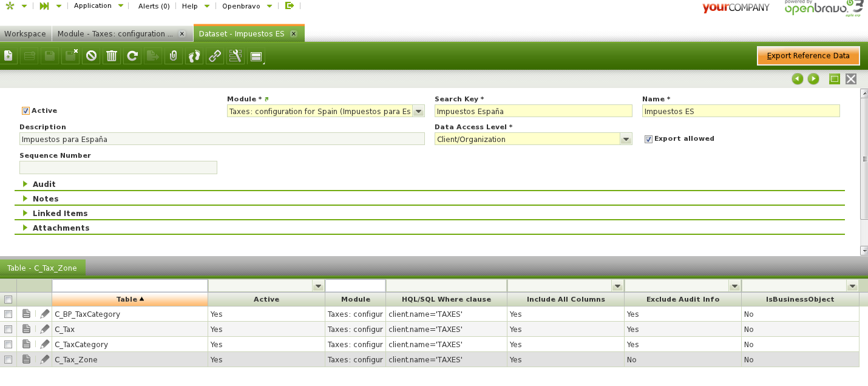Edit the C_TaxCategory row with pencil icon
The height and width of the screenshot is (386, 868).
44,344
